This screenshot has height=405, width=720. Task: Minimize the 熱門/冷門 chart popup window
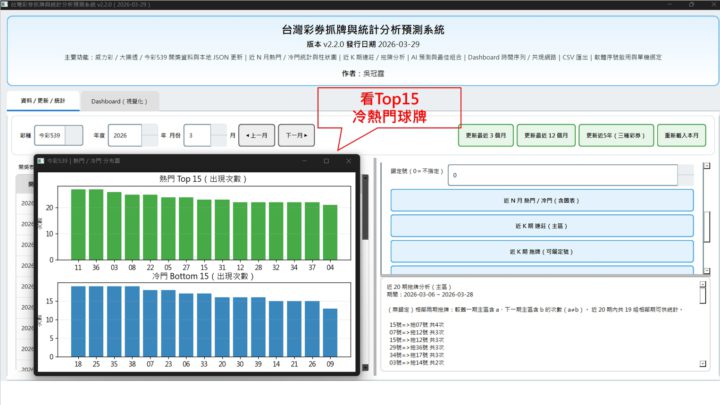(x=304, y=161)
